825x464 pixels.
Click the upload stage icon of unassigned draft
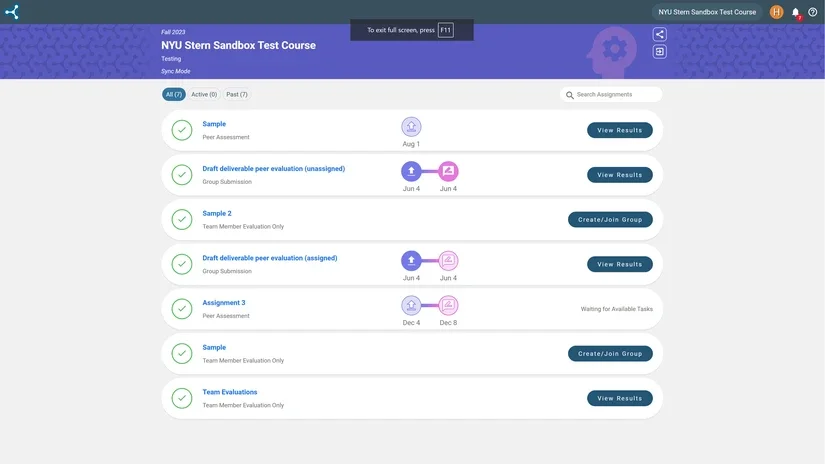pyautogui.click(x=411, y=171)
